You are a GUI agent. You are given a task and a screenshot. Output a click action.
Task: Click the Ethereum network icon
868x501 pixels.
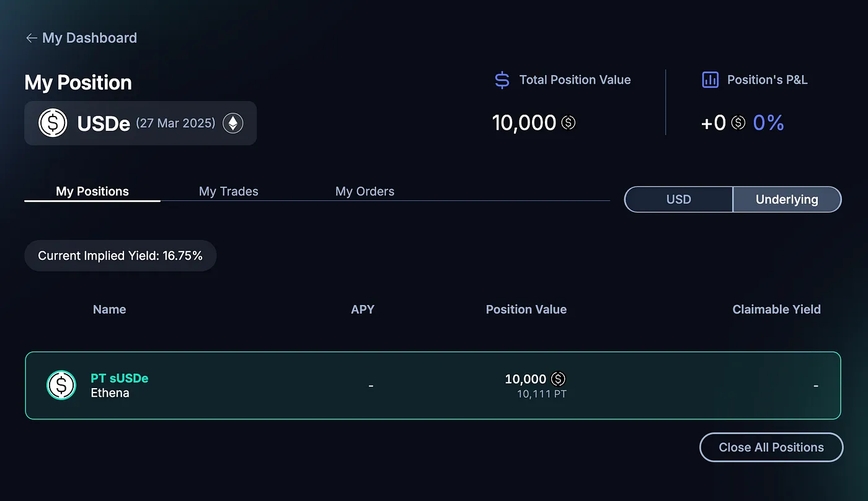pos(233,123)
